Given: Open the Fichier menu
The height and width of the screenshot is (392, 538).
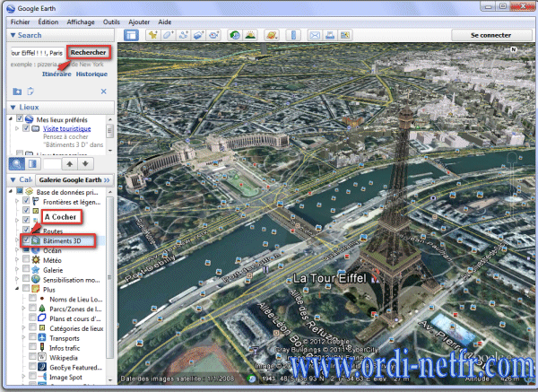Looking at the screenshot, I should pos(20,22).
